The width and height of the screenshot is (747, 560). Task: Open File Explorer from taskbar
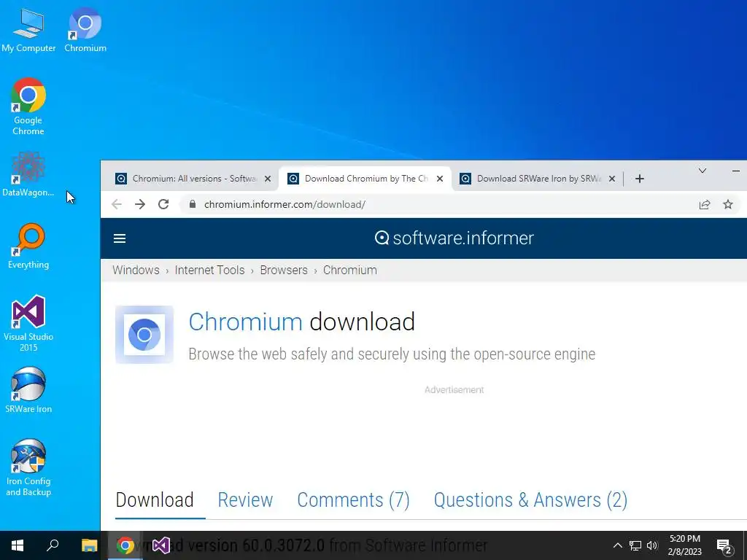point(89,545)
